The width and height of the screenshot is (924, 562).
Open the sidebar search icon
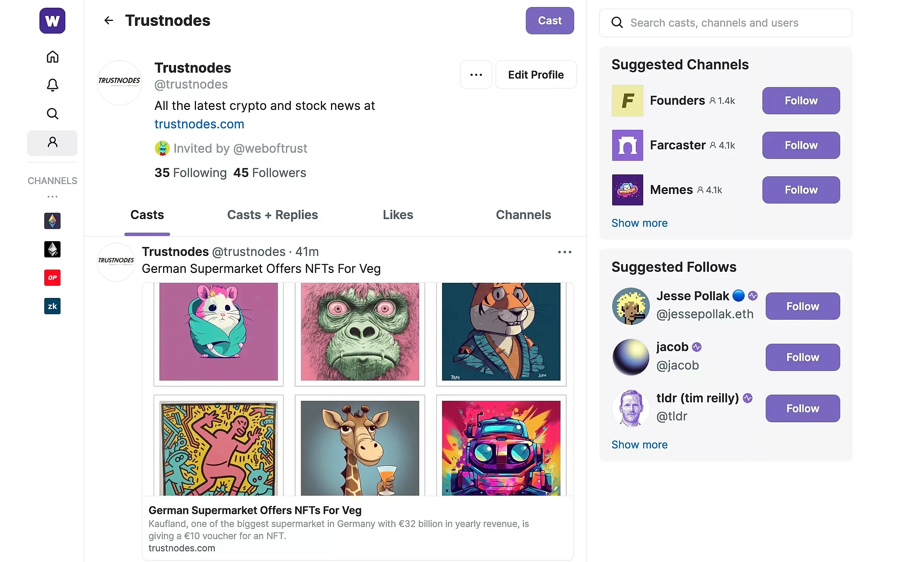tap(52, 114)
